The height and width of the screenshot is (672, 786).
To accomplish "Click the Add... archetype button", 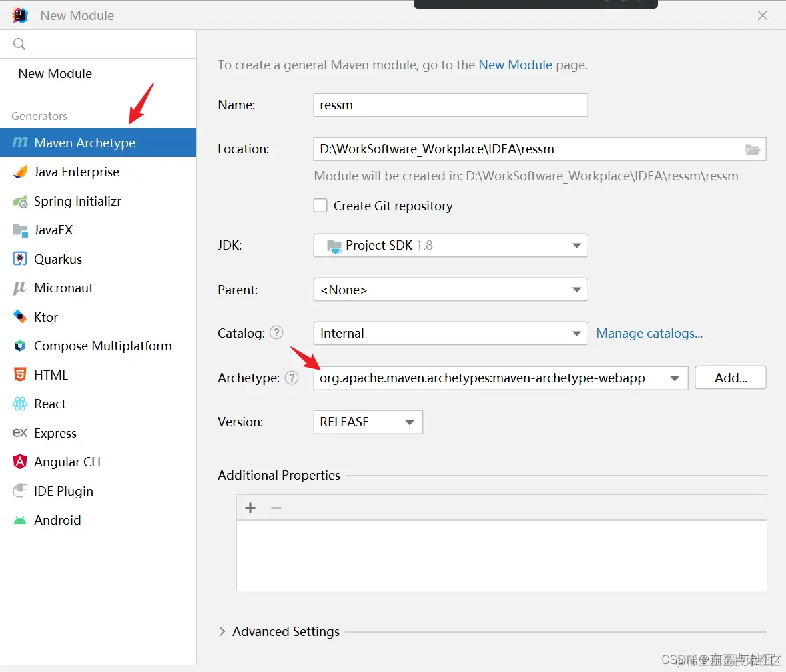I will [x=731, y=378].
